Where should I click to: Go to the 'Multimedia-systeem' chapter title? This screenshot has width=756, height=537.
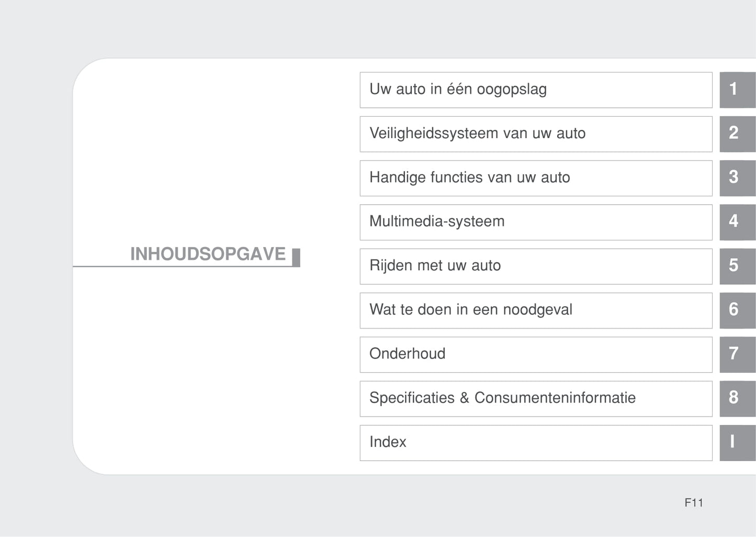pyautogui.click(x=437, y=221)
